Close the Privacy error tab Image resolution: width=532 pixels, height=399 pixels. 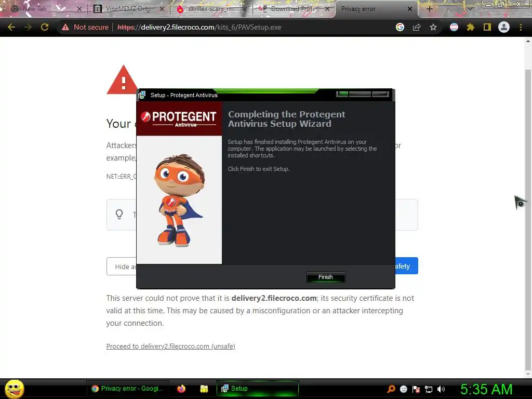pyautogui.click(x=410, y=9)
